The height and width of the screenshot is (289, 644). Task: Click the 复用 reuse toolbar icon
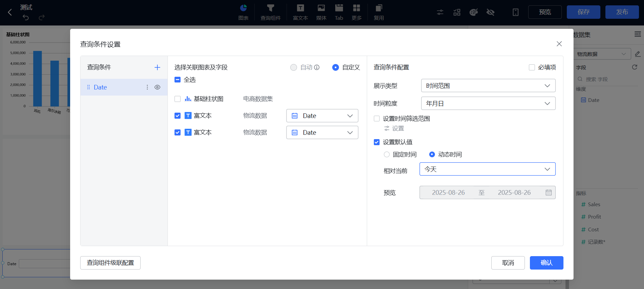[x=379, y=12]
